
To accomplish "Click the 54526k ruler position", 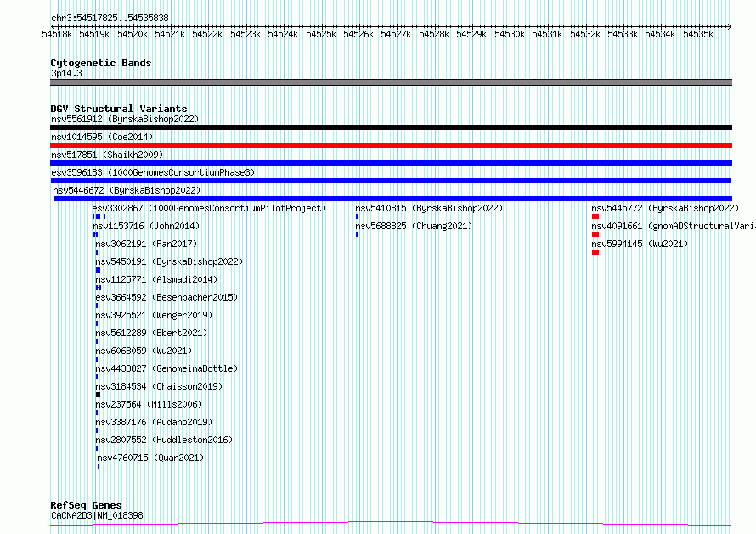I will pyautogui.click(x=358, y=34).
